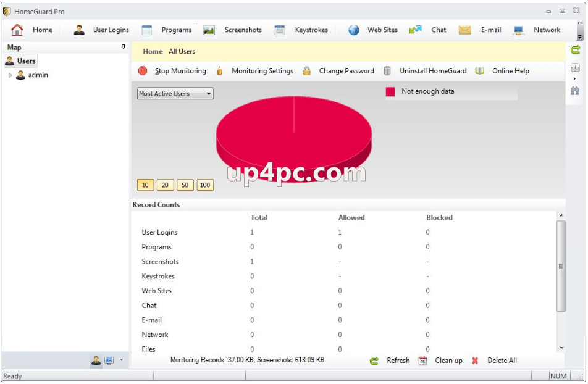Viewport: 588px width, 384px height.
Task: Click the red Not enough data swatch
Action: (390, 91)
